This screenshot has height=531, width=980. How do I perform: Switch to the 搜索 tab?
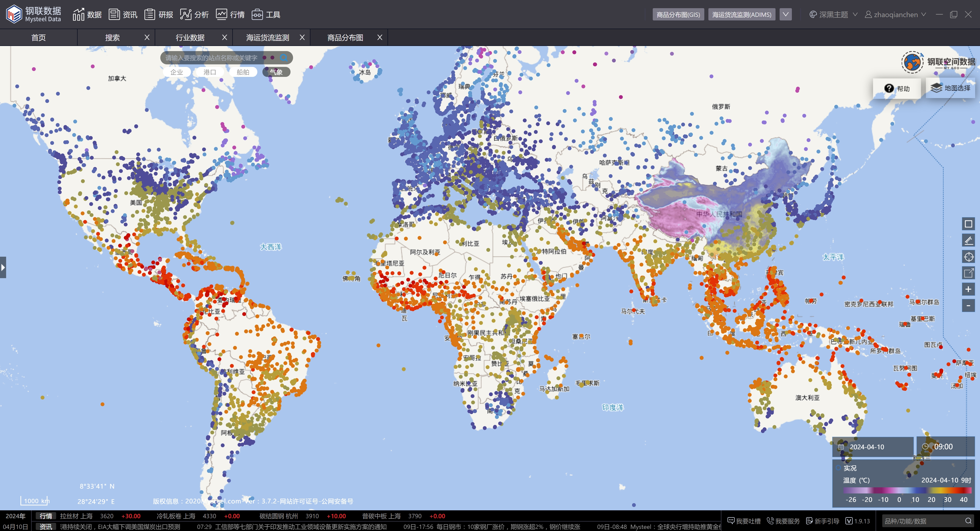click(x=112, y=37)
